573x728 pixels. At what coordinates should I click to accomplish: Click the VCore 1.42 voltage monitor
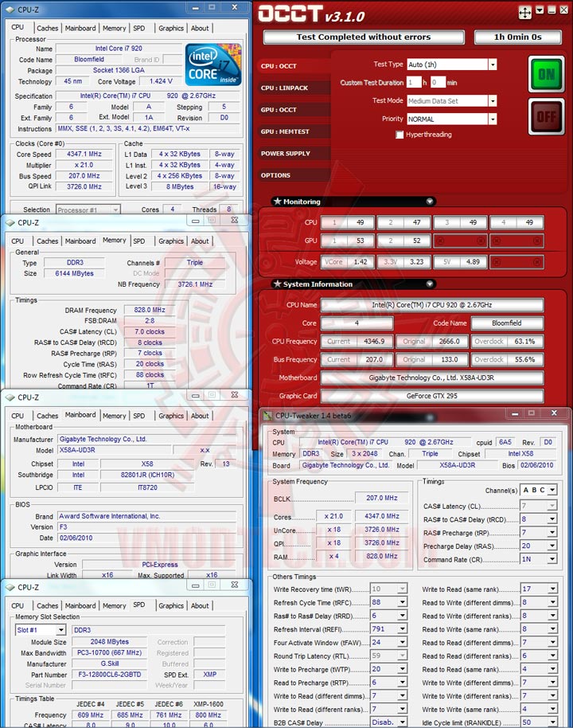[348, 262]
